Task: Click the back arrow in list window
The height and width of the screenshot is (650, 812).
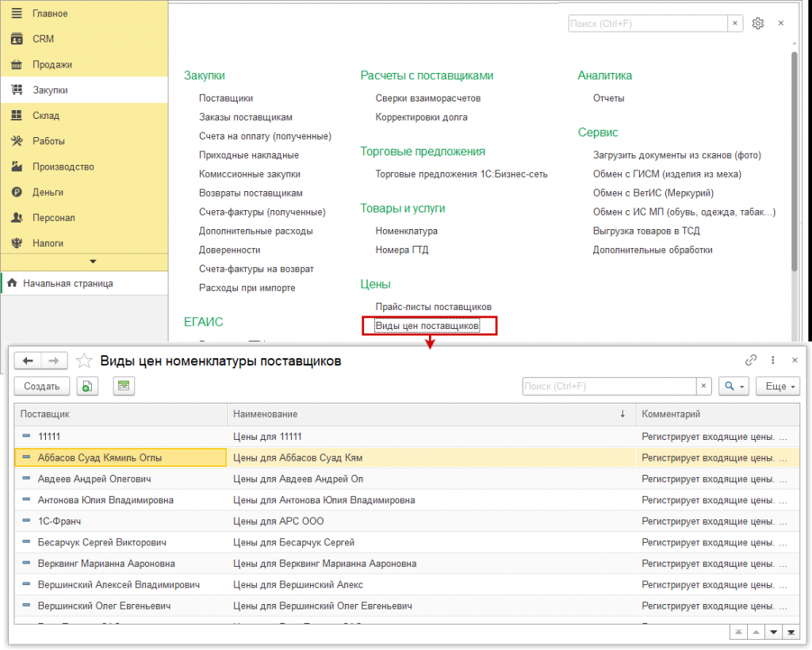Action: 28,361
